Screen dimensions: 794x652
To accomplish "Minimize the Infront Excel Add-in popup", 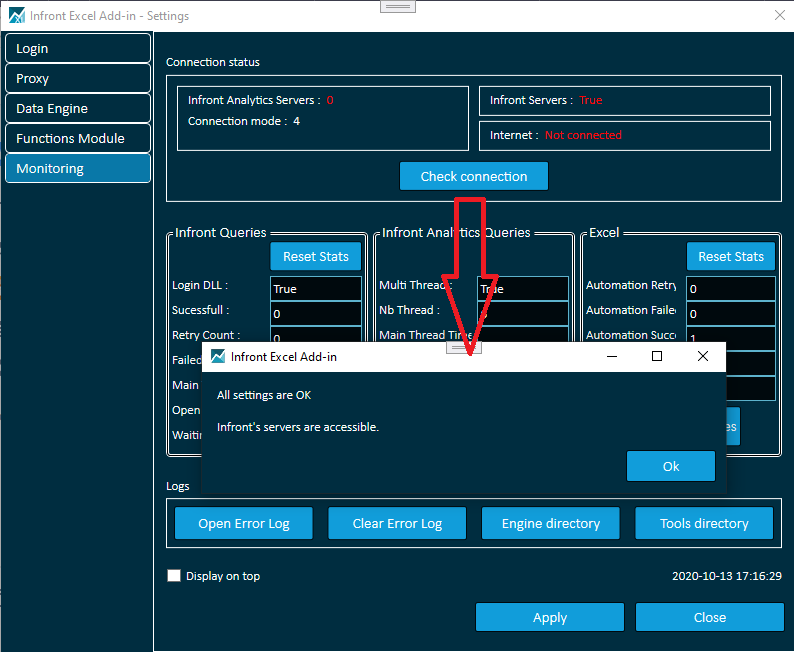I will [x=611, y=357].
